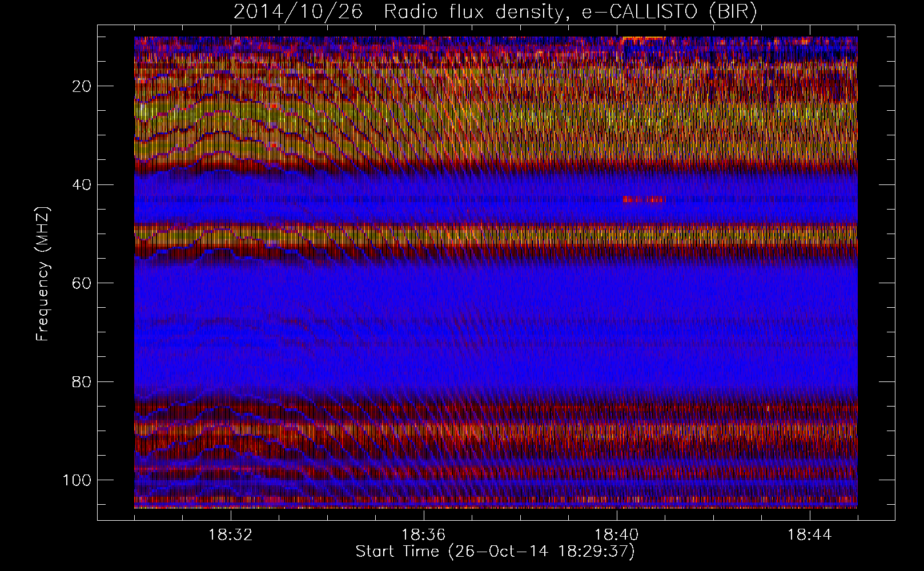Click the 18:44 time tick label
924x571 pixels.
pos(810,535)
